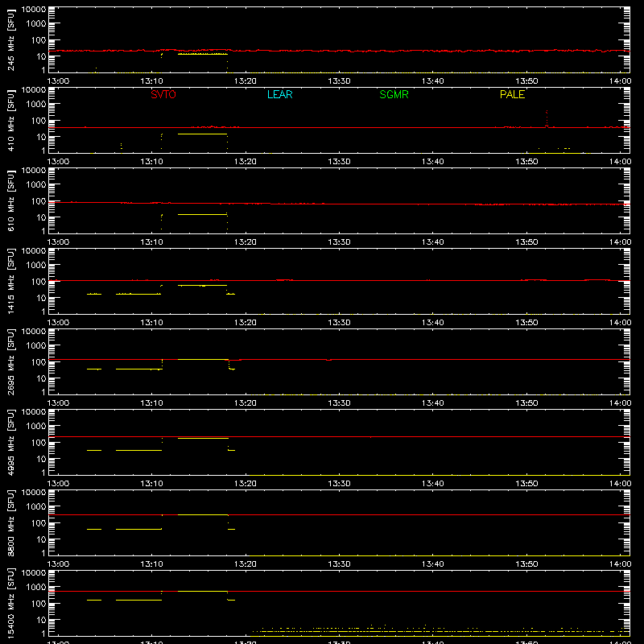This screenshot has height=644, width=644.
Task: Select the 410 MHz [SFU] axis title
Action: tap(10, 120)
